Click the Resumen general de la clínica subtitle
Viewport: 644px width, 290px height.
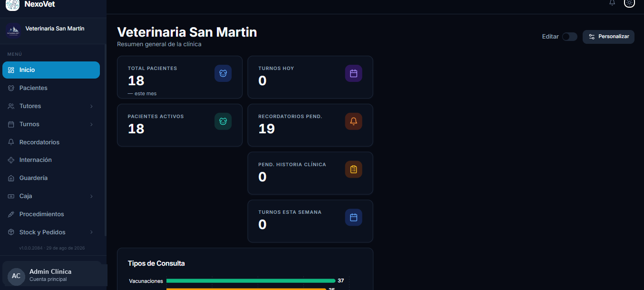159,44
